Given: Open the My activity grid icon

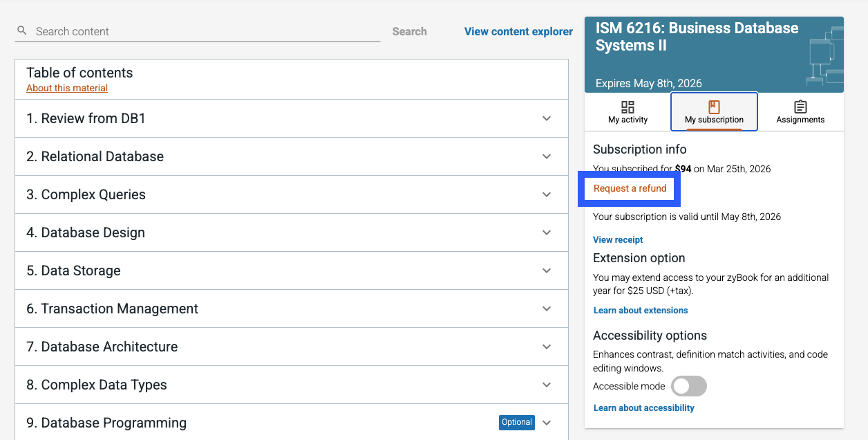Looking at the screenshot, I should 628,107.
